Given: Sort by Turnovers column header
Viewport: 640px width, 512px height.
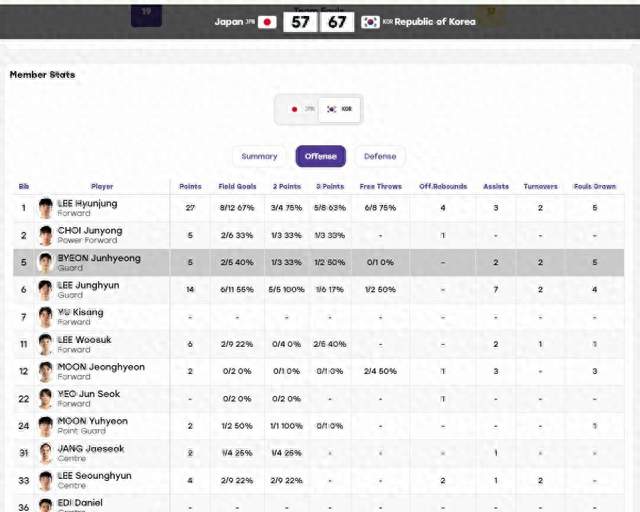Looking at the screenshot, I should click(540, 187).
